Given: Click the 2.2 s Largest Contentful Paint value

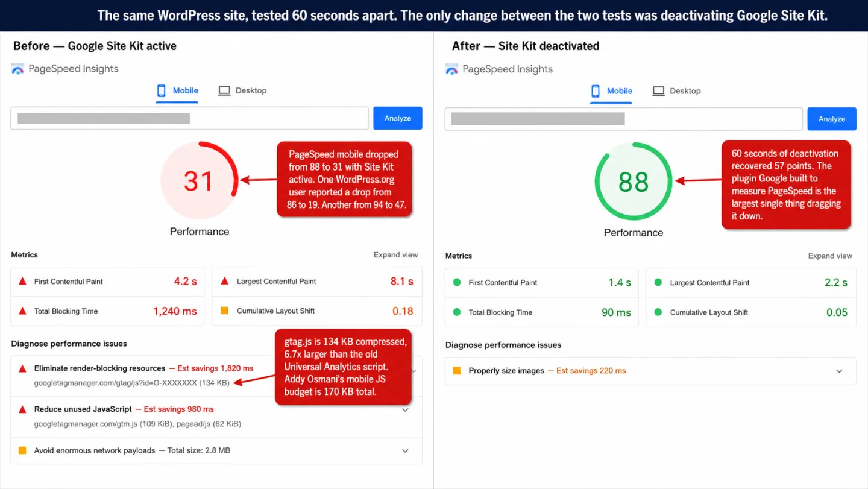Looking at the screenshot, I should click(836, 282).
